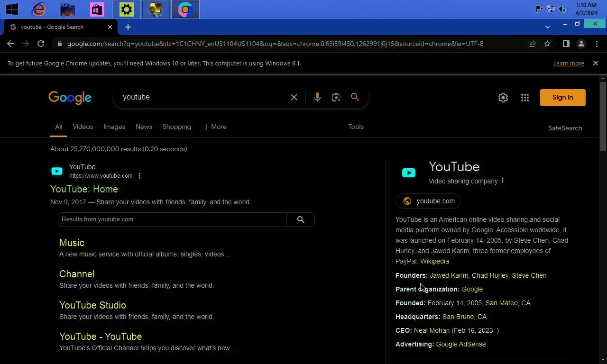Screen dimensions: 607x364
Task: Clear the search box text
Action: click(x=294, y=97)
